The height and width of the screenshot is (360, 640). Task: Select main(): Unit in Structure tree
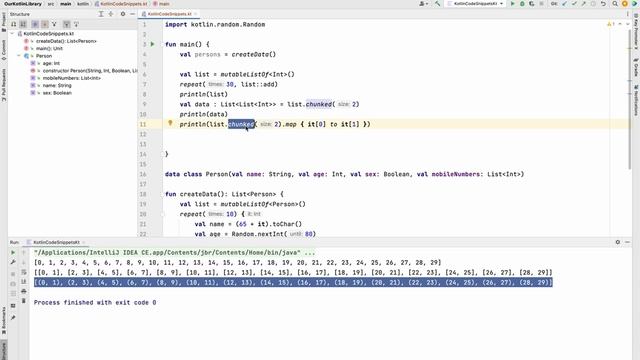pos(49,49)
